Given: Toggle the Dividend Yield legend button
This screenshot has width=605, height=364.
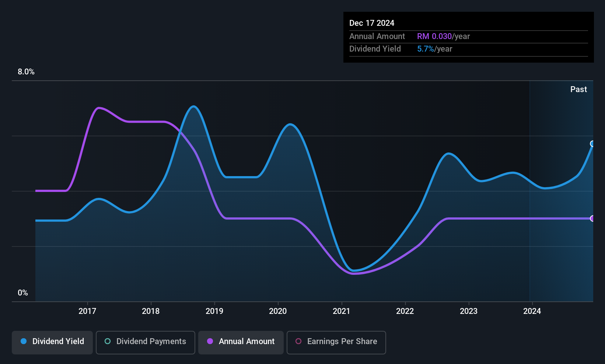Looking at the screenshot, I should [x=52, y=342].
